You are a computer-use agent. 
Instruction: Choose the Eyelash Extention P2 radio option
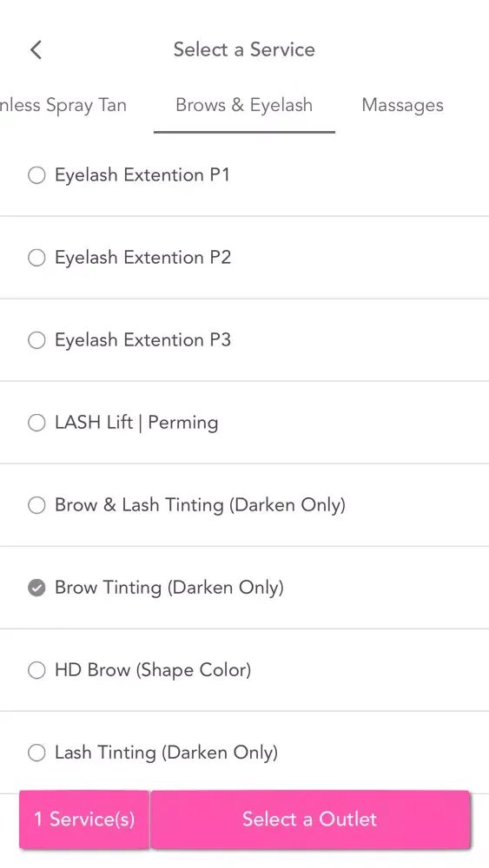point(36,258)
